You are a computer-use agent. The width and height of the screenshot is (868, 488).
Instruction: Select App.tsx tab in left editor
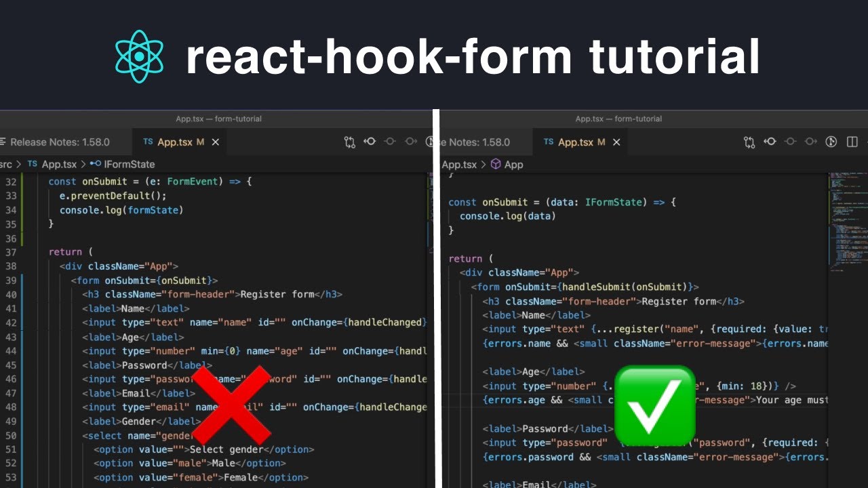coord(180,142)
